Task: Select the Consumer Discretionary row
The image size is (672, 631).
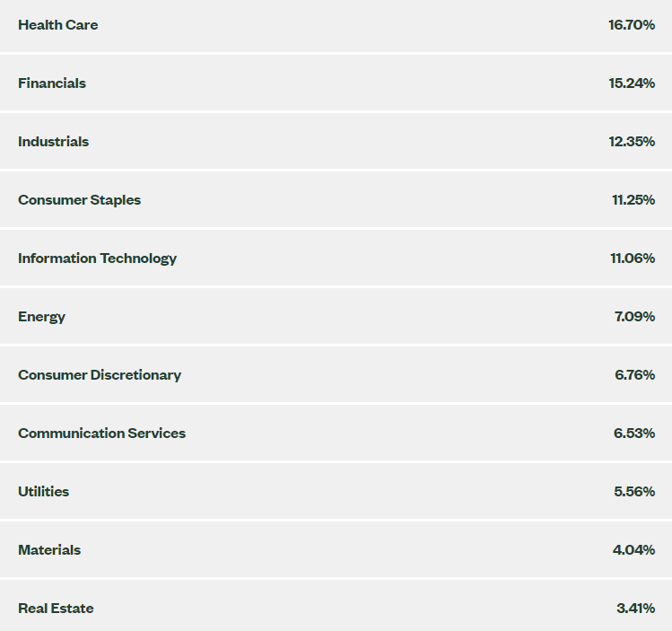Action: point(336,374)
